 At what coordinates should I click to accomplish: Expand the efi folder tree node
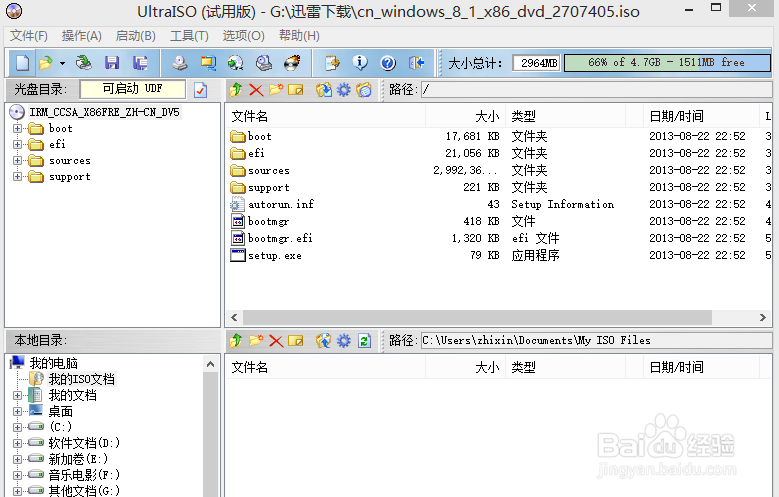(17, 145)
